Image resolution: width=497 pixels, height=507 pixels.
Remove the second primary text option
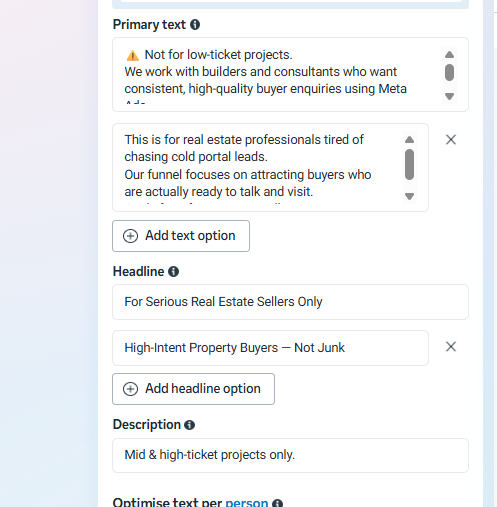point(451,140)
